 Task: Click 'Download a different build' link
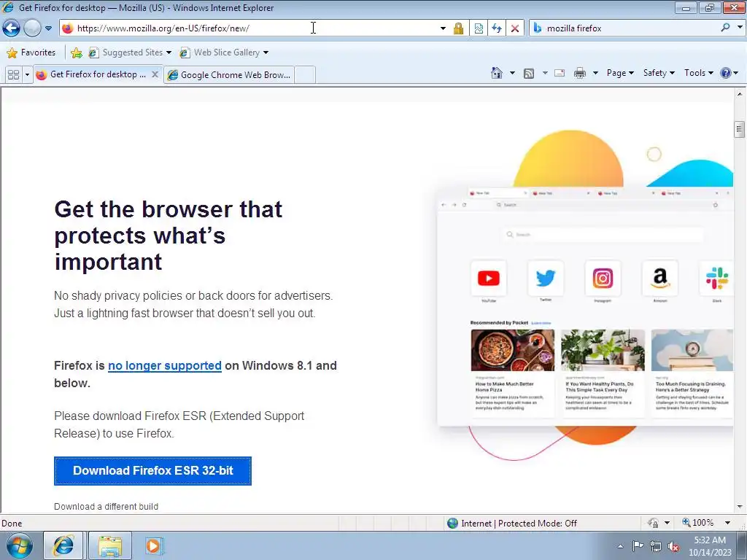coord(106,507)
